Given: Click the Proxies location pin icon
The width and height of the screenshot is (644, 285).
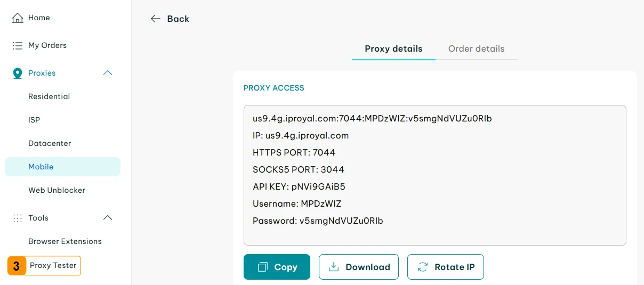Looking at the screenshot, I should click(x=18, y=74).
